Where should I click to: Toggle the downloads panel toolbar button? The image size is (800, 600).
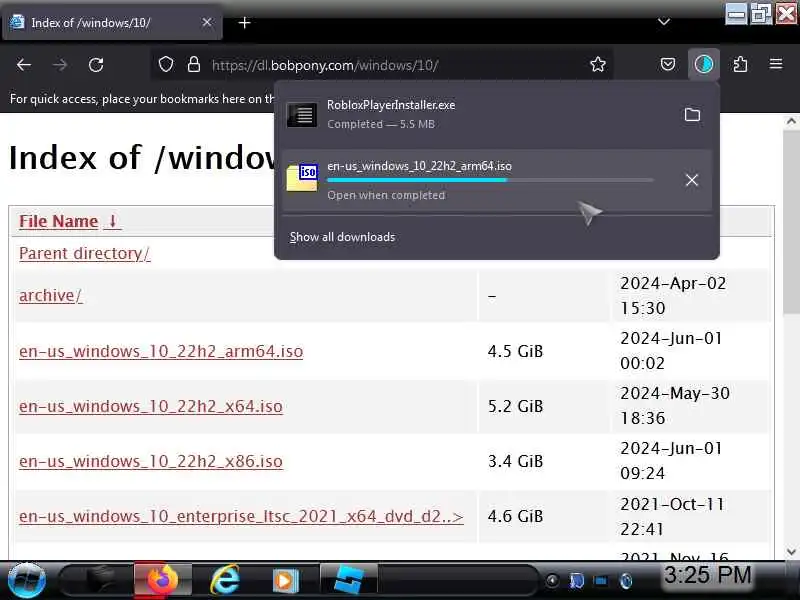click(704, 64)
